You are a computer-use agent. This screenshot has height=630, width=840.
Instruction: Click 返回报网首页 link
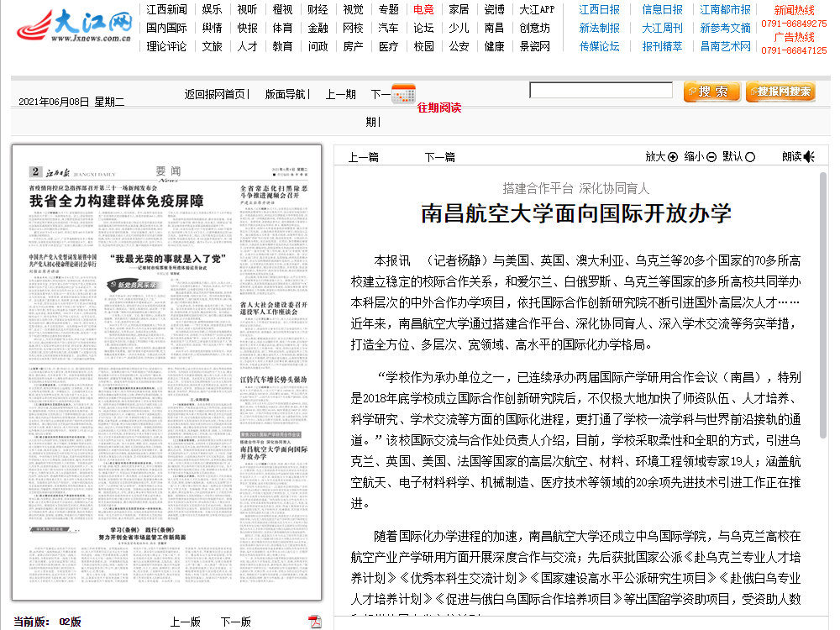(215, 94)
